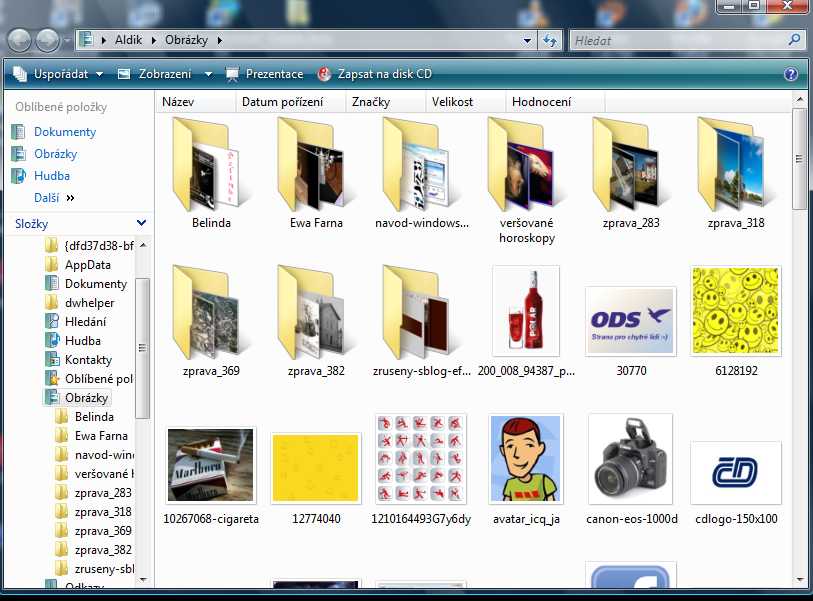Collapse the Složky folders pane

pos(141,224)
